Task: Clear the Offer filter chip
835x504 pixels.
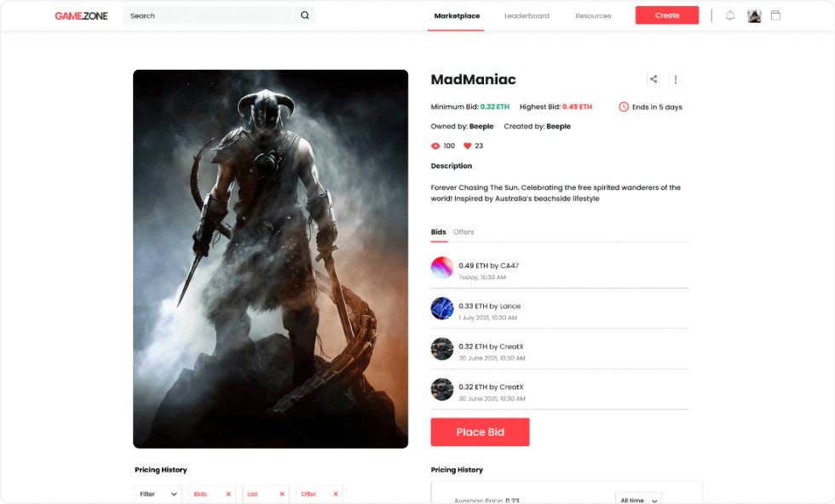Action: pos(337,494)
